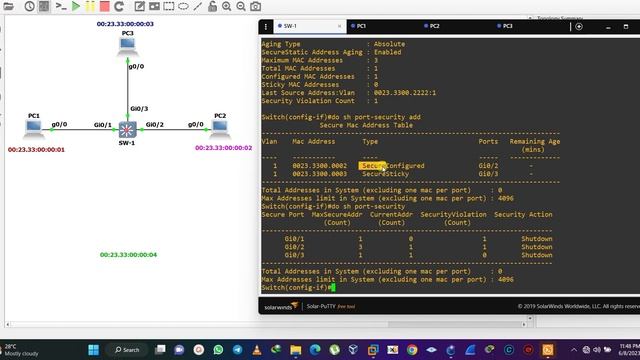Viewport: 640px width, 360px height.
Task: Select the add note tool
Action: (x=140, y=6)
